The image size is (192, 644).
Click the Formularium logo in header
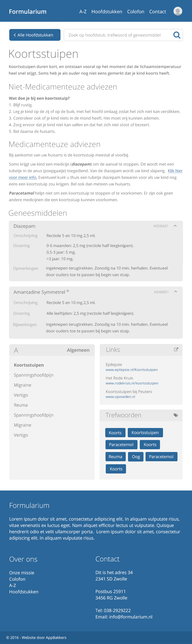coord(27,11)
